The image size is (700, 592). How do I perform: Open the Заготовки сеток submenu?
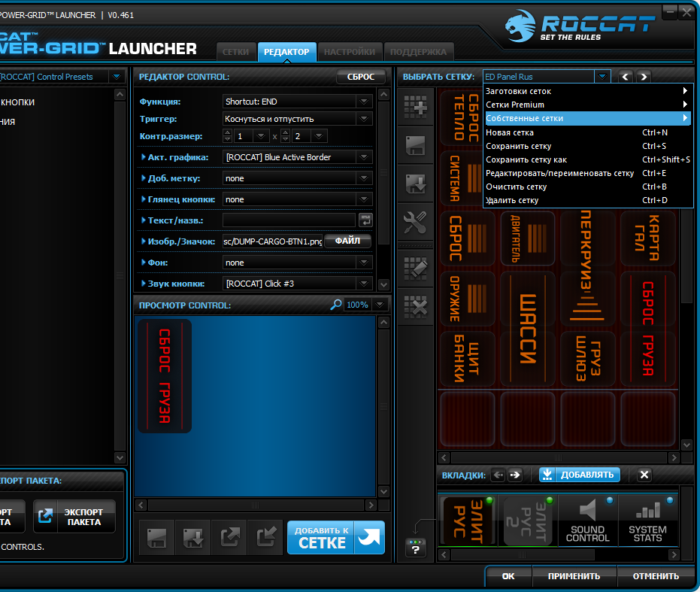pyautogui.click(x=587, y=91)
